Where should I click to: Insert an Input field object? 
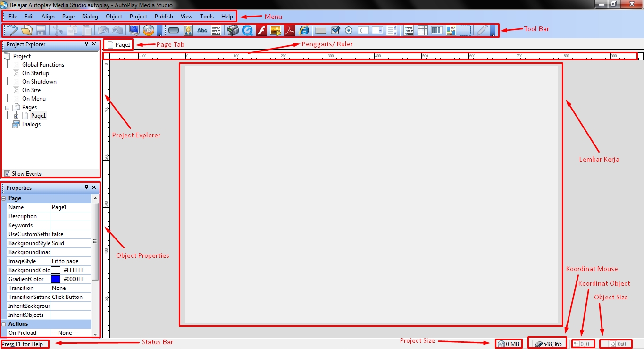(x=363, y=30)
